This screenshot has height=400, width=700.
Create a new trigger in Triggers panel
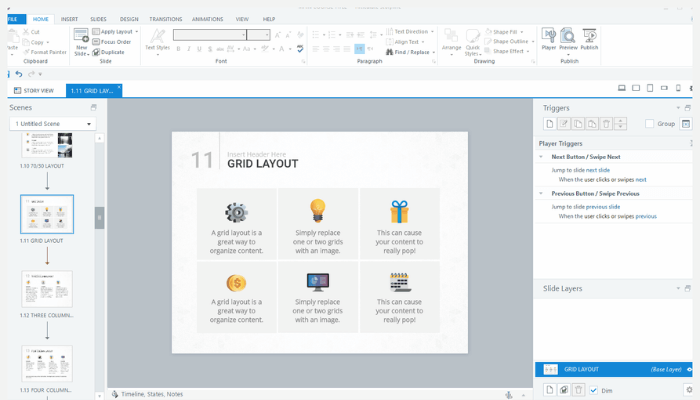tap(550, 124)
